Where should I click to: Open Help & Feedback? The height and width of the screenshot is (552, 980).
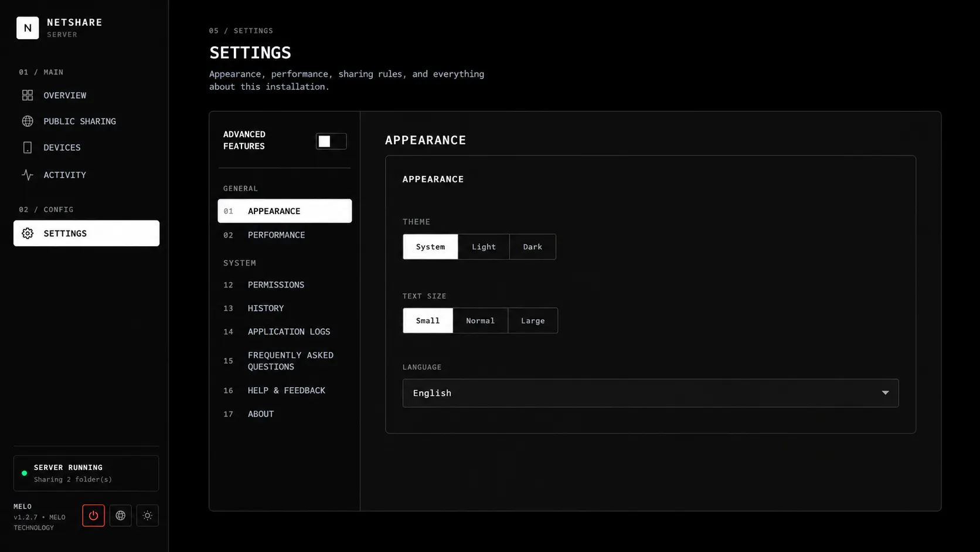[x=285, y=391]
